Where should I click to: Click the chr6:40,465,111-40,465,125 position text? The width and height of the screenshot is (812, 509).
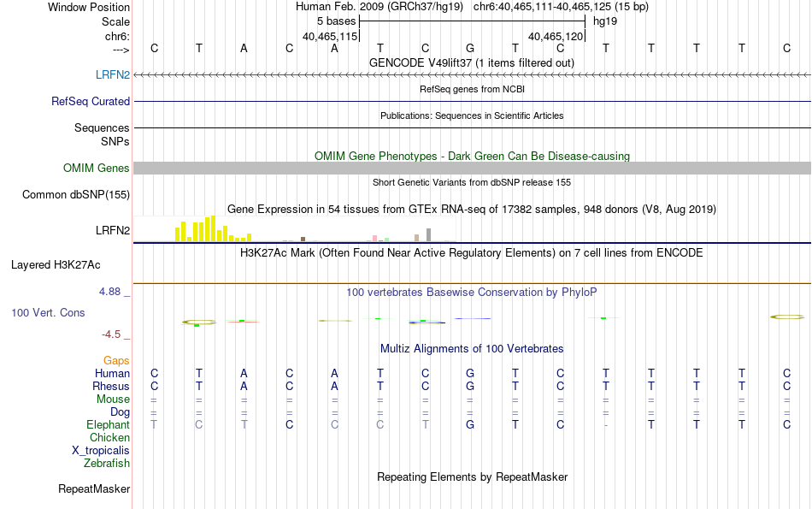pos(561,7)
